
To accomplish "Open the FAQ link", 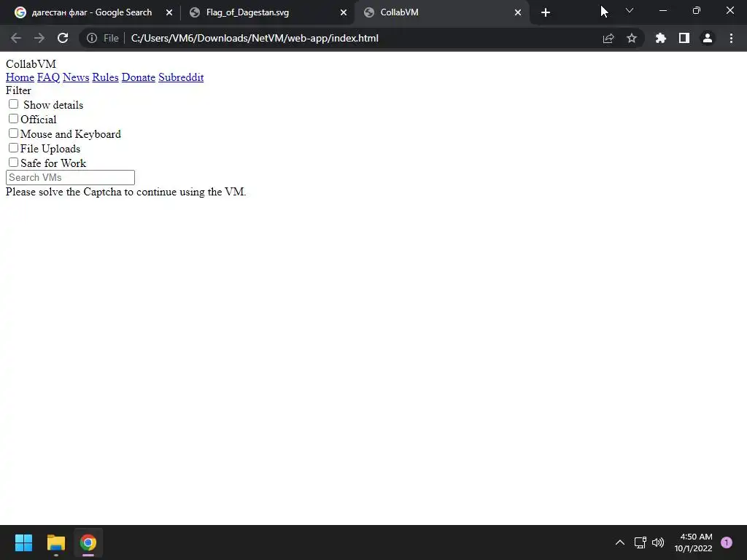I will point(49,77).
